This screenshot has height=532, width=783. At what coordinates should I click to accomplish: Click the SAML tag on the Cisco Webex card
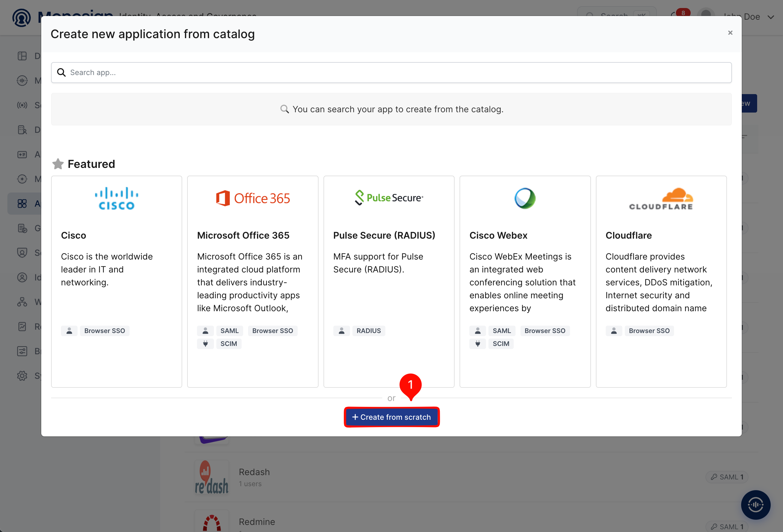[x=502, y=331]
